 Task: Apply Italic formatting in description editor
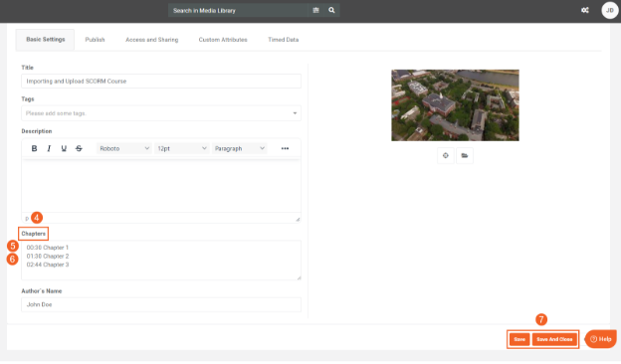49,148
